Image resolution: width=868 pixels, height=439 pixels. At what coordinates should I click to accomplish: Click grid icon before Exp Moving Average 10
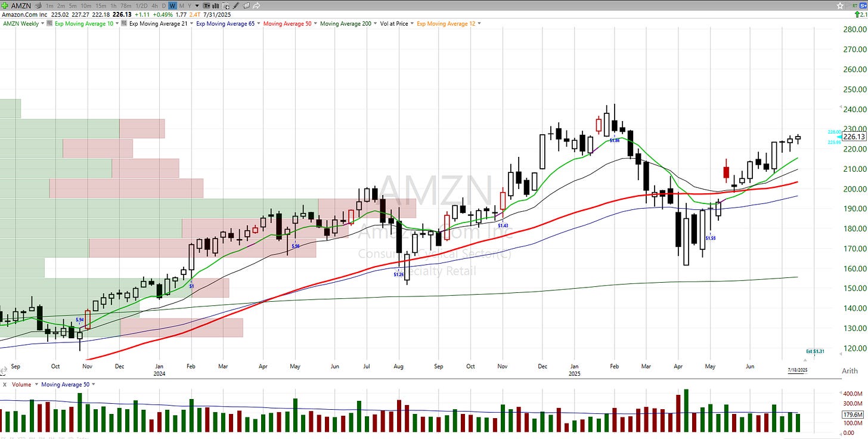[x=49, y=23]
